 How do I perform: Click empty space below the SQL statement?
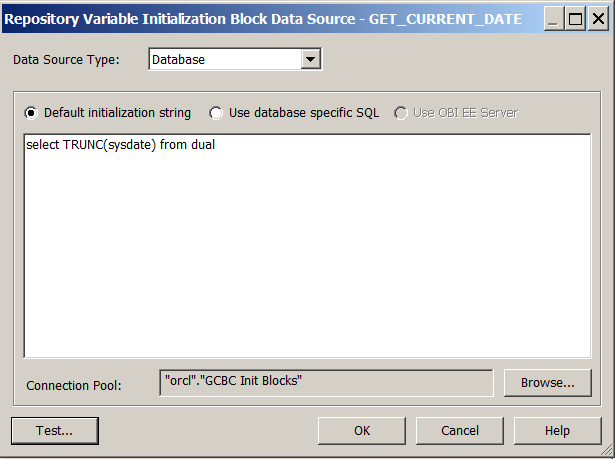click(x=308, y=255)
